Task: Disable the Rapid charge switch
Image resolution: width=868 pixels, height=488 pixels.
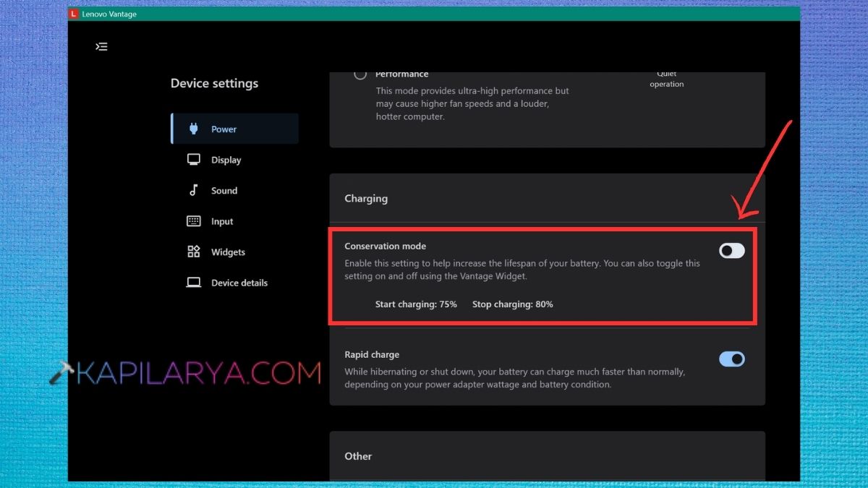Action: point(731,359)
